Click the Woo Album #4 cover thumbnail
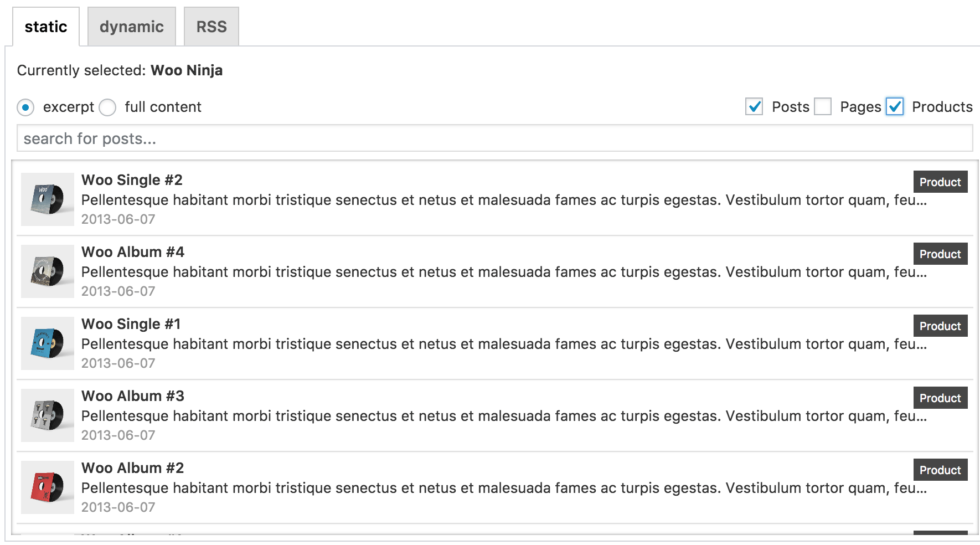 coord(48,271)
